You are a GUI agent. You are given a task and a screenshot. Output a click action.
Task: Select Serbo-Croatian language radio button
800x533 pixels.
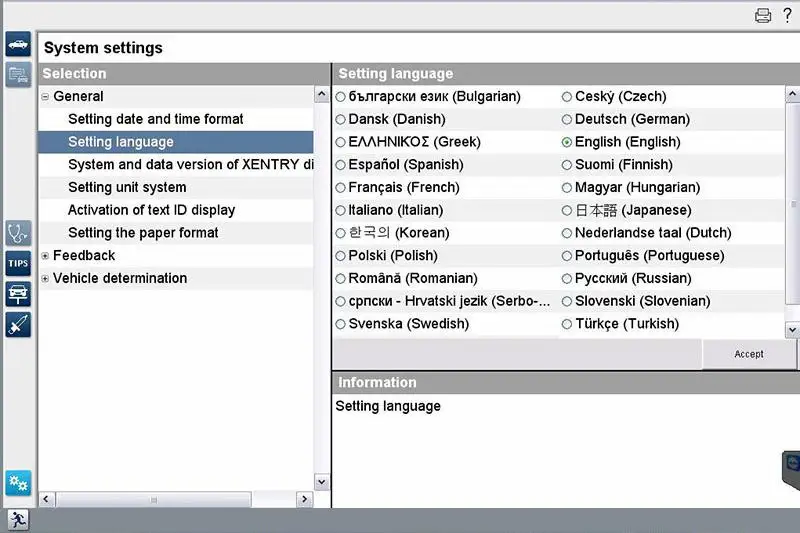[340, 301]
